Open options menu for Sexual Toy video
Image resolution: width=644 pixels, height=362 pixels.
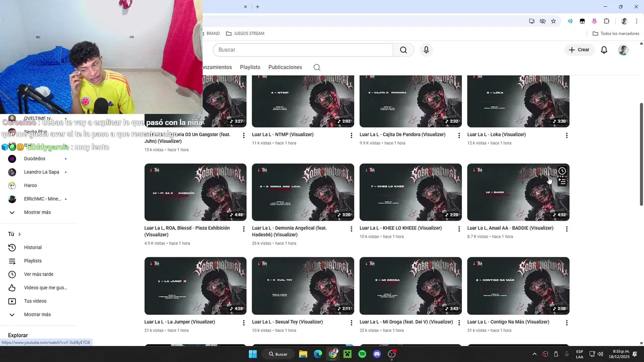[351, 323]
